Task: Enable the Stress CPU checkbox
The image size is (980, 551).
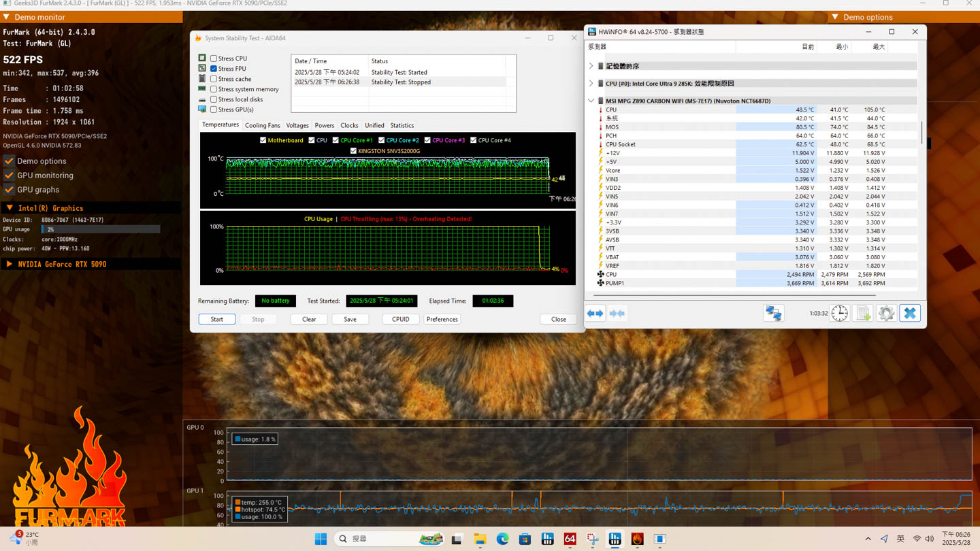Action: click(214, 59)
